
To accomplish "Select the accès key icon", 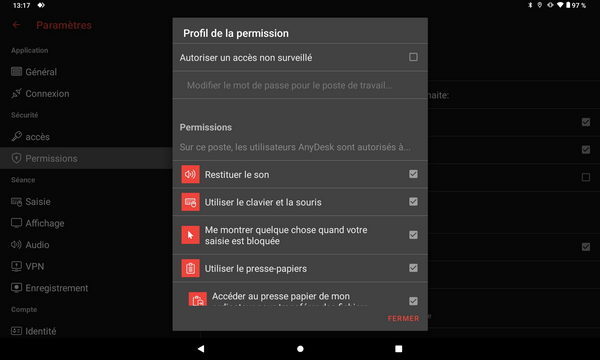I will pyautogui.click(x=16, y=136).
